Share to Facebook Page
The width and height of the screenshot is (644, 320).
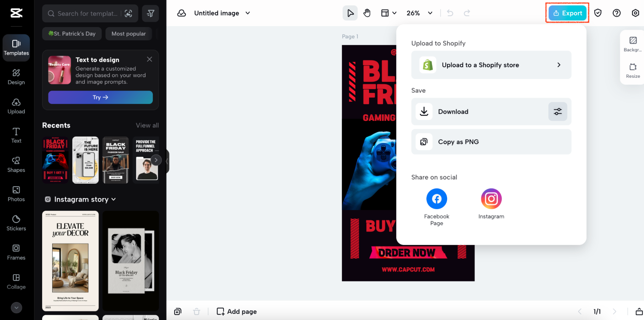[437, 207]
